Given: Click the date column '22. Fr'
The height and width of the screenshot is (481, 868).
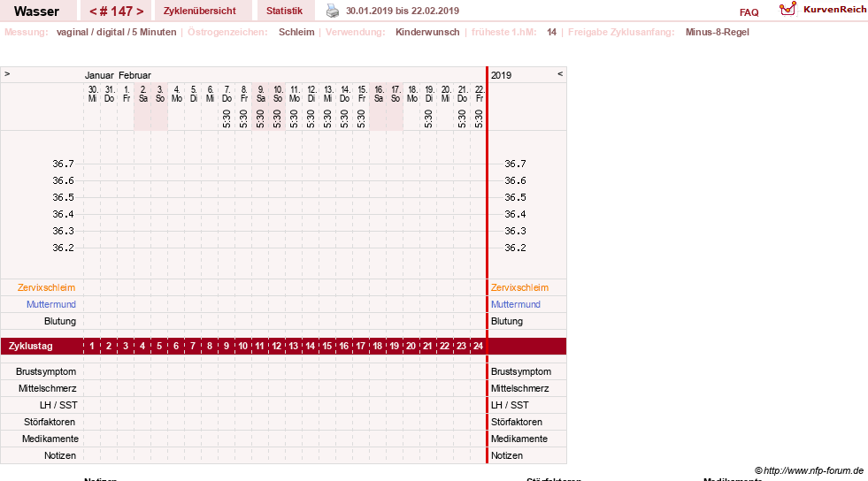Looking at the screenshot, I should pos(479,94).
